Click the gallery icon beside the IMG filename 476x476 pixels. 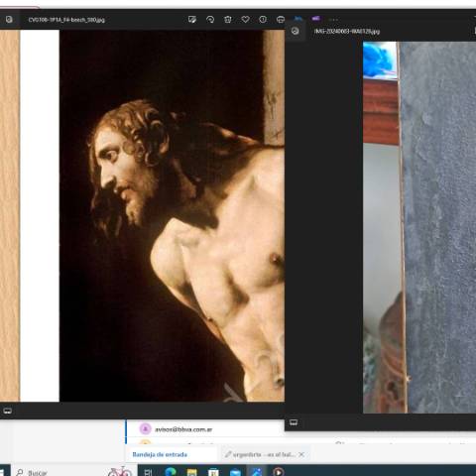295,31
